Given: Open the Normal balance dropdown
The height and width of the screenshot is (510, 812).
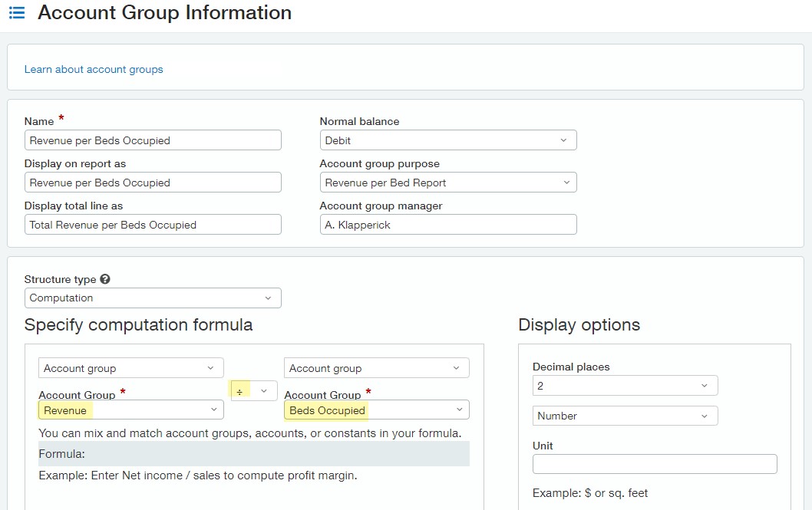Looking at the screenshot, I should [x=447, y=140].
